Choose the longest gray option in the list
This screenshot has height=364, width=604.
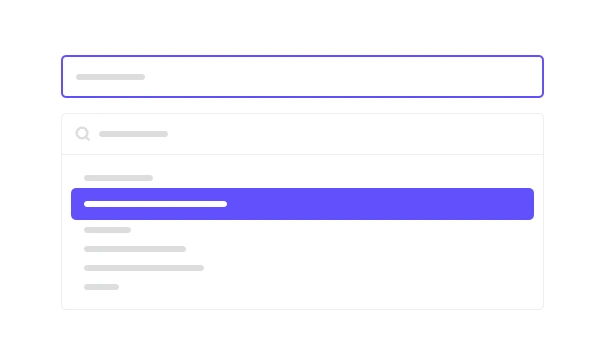(x=144, y=268)
